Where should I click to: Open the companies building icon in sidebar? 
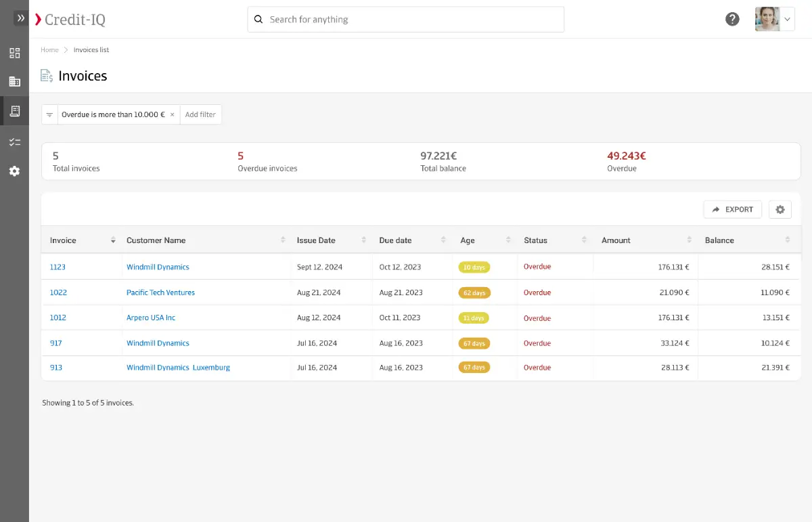click(x=14, y=82)
